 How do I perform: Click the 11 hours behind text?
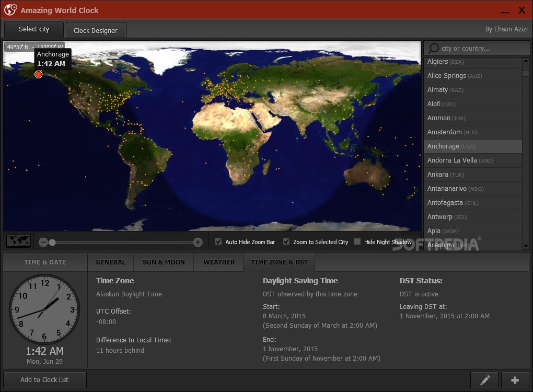pos(120,351)
